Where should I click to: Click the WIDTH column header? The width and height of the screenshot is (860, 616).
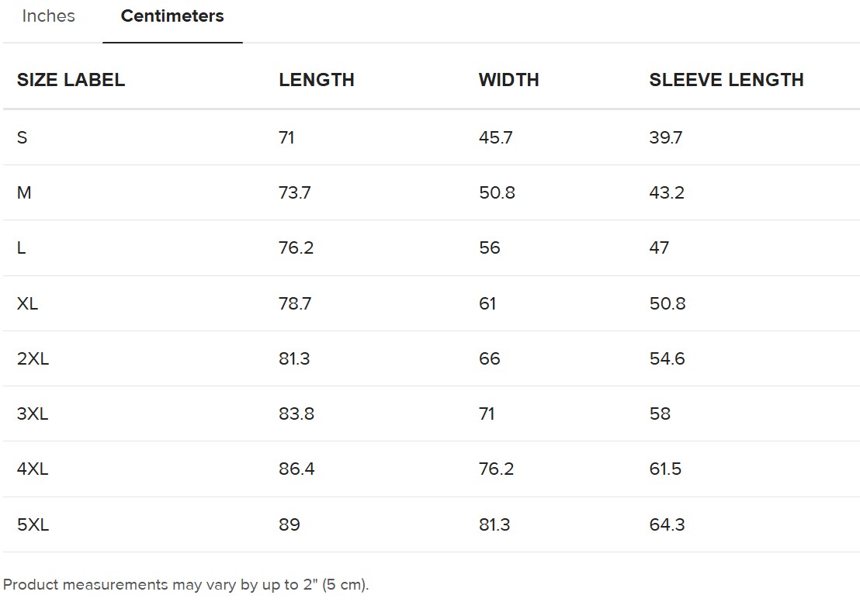coord(508,80)
